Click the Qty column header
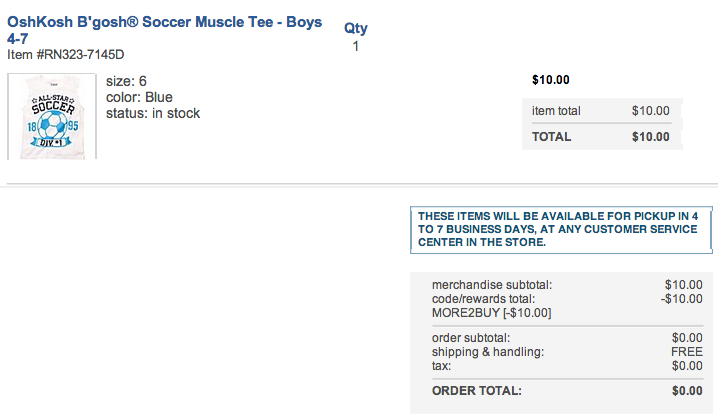This screenshot has height=420, width=718. (355, 29)
